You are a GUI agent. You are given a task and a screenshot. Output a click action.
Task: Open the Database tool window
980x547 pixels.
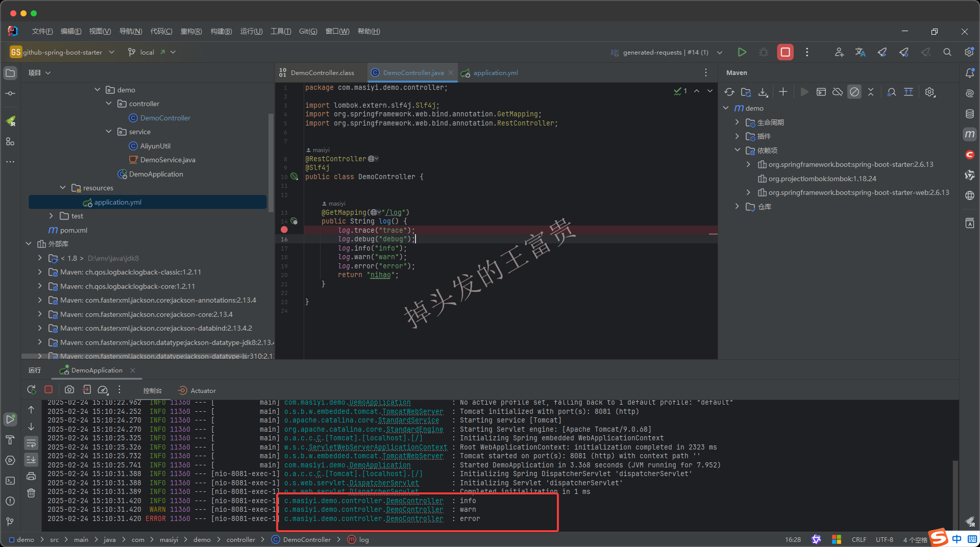click(x=970, y=114)
